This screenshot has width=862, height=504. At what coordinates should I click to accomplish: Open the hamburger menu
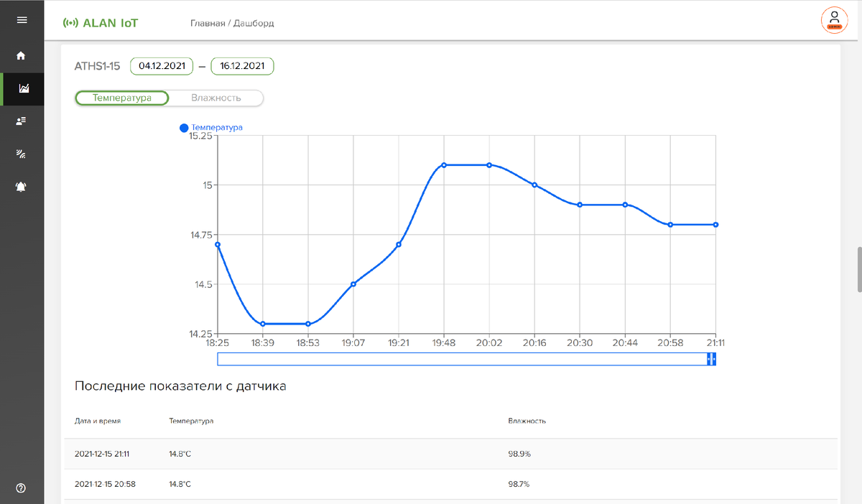pos(22,20)
